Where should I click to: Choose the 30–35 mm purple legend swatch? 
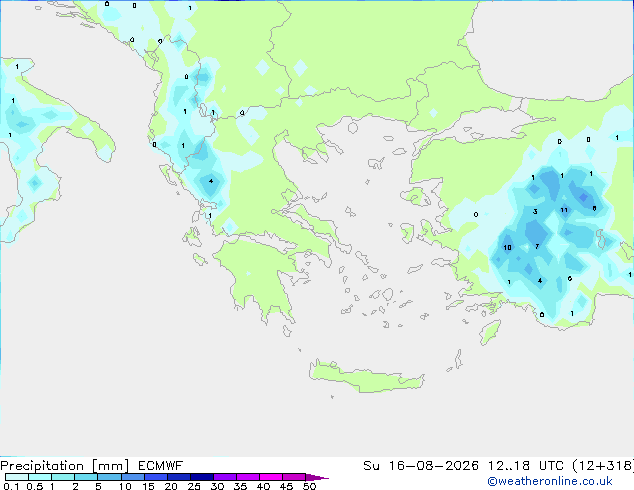(x=225, y=477)
